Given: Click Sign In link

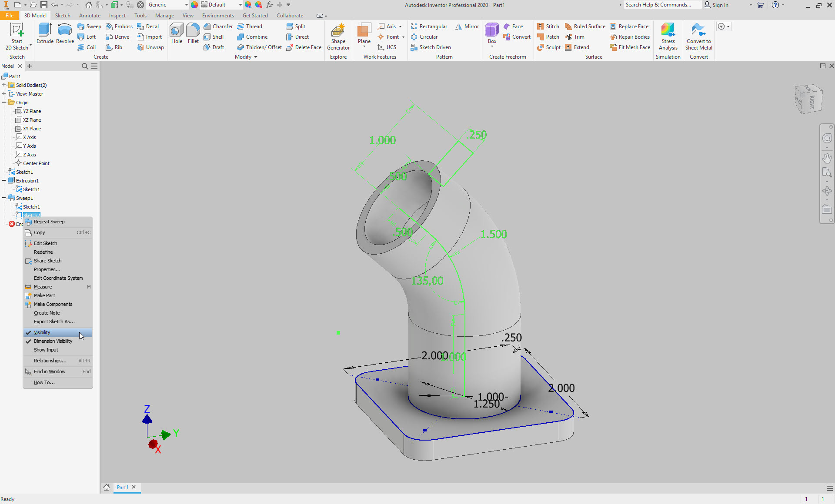Looking at the screenshot, I should point(720,5).
